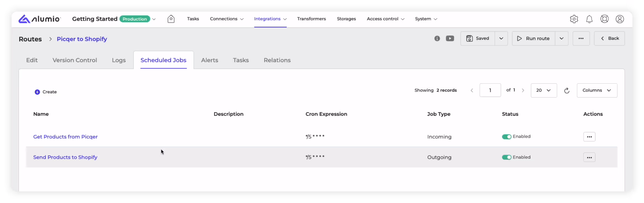The height and width of the screenshot is (203, 644).
Task: Click Cron Expression column header
Action: point(326,114)
